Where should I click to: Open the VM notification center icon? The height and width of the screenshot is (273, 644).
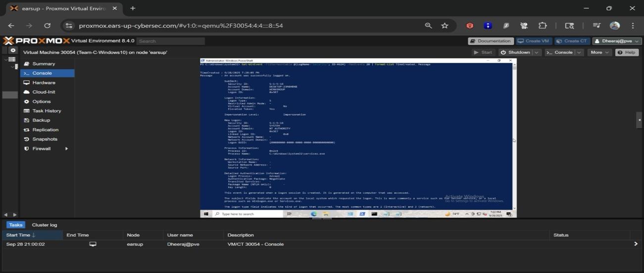pyautogui.click(x=509, y=214)
